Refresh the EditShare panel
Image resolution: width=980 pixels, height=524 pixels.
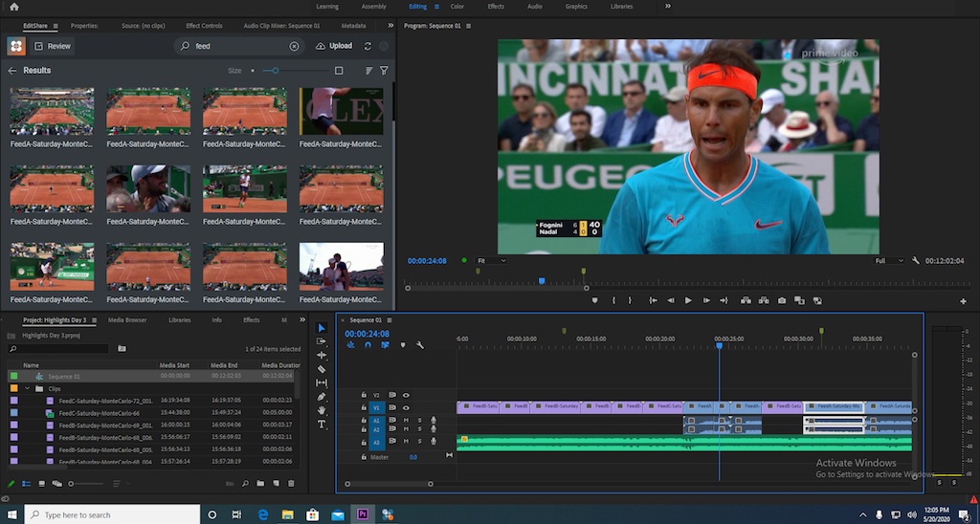point(367,46)
